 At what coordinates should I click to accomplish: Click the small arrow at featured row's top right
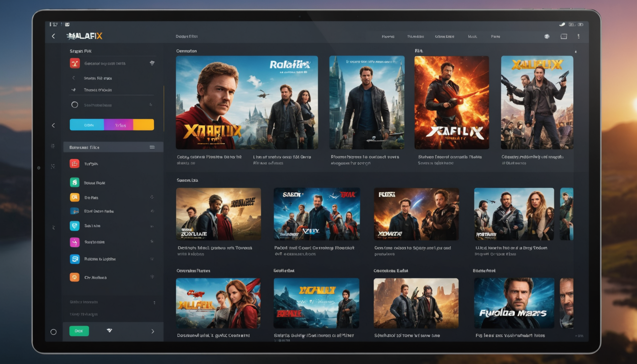[x=576, y=52]
